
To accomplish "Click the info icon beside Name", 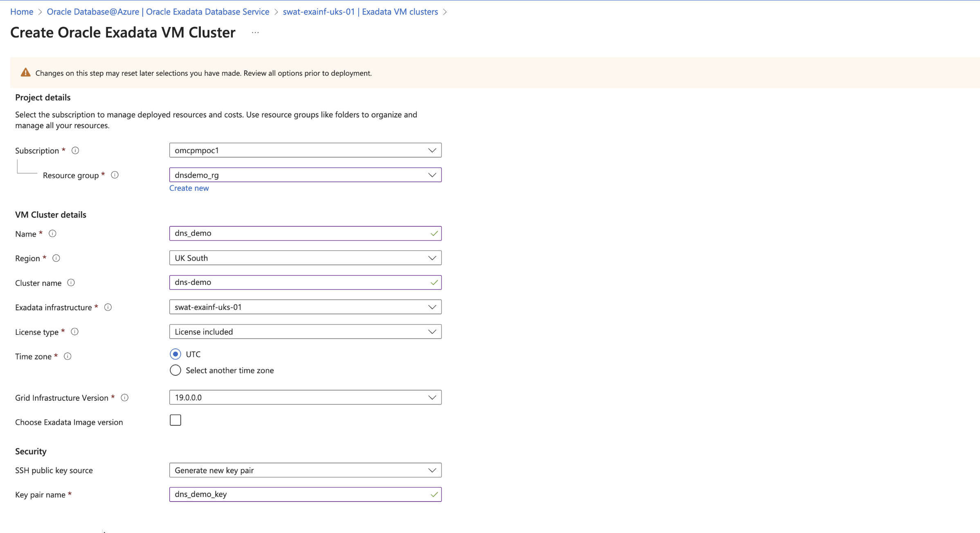I will click(x=52, y=233).
